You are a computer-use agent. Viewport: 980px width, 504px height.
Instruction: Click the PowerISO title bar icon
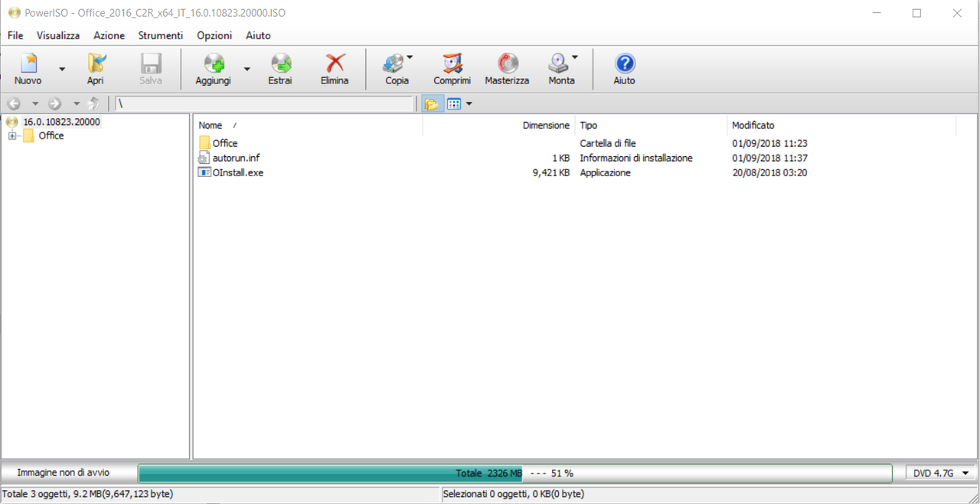click(x=14, y=13)
